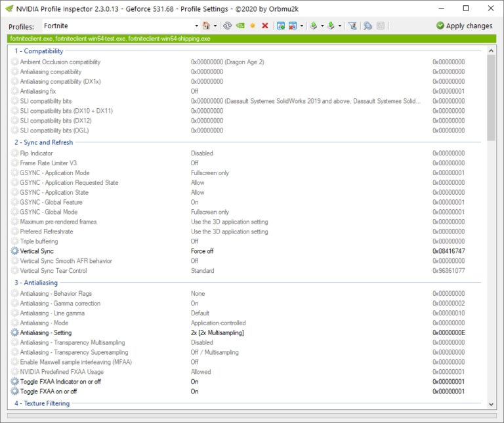Click the gear icon beside Frame Rate Limiter V3
This screenshot has width=504, height=423.
(x=15, y=163)
